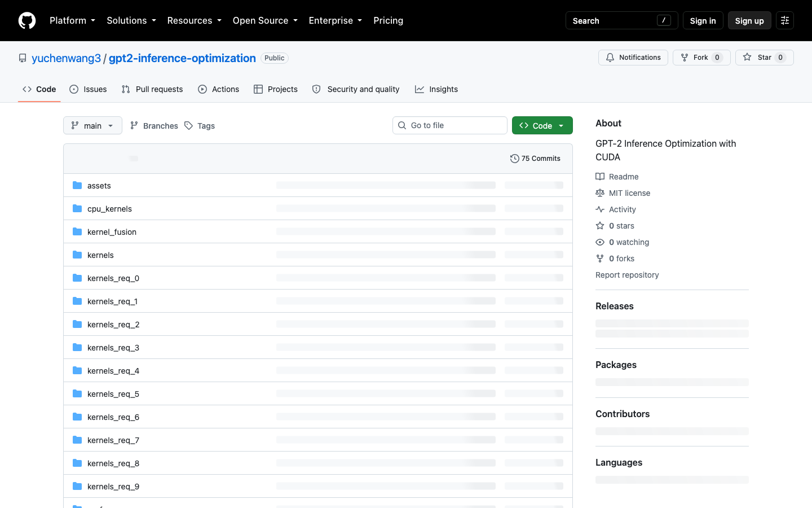The image size is (812, 508).
Task: Star this repository
Action: tap(764, 58)
